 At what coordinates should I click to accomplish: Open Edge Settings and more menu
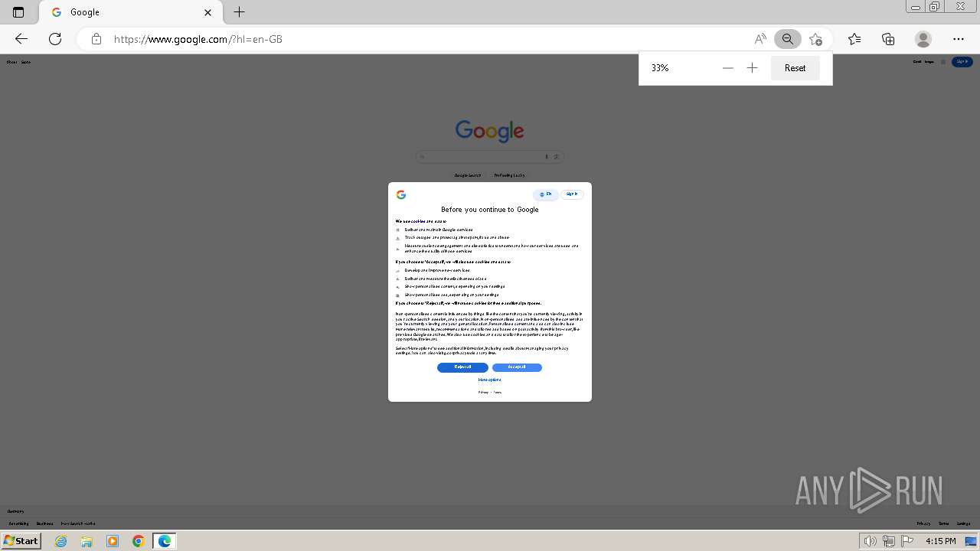959,39
